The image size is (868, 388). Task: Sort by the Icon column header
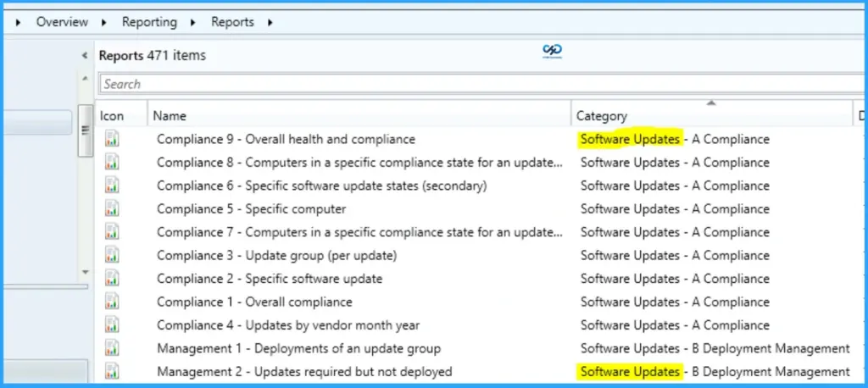coord(120,116)
